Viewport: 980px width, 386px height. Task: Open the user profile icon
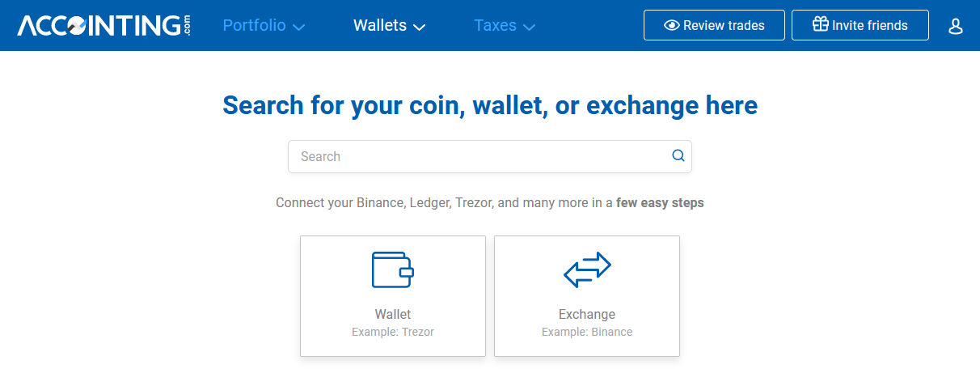(955, 26)
